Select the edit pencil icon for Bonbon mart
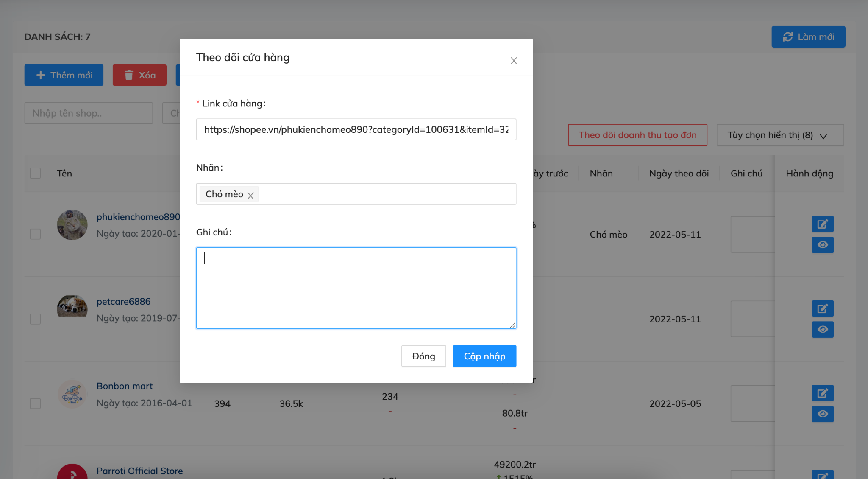Screen dimensions: 868x479 click(x=823, y=393)
